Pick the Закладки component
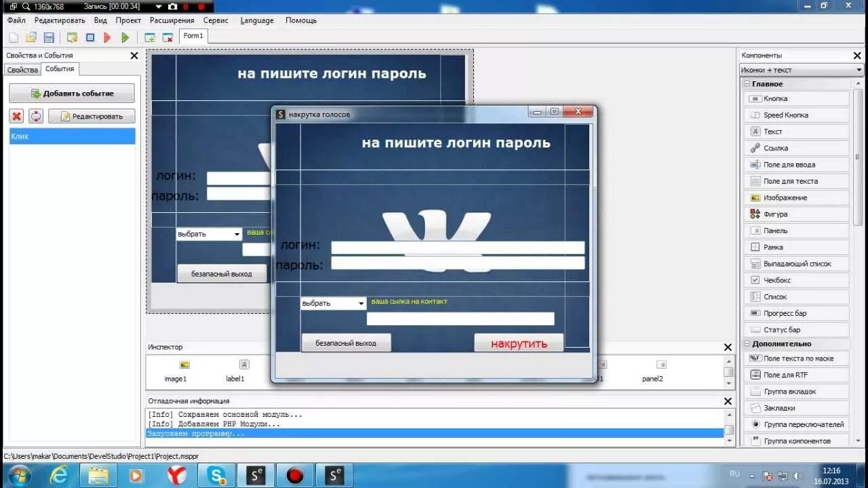The height and width of the screenshot is (488, 868). tap(797, 408)
